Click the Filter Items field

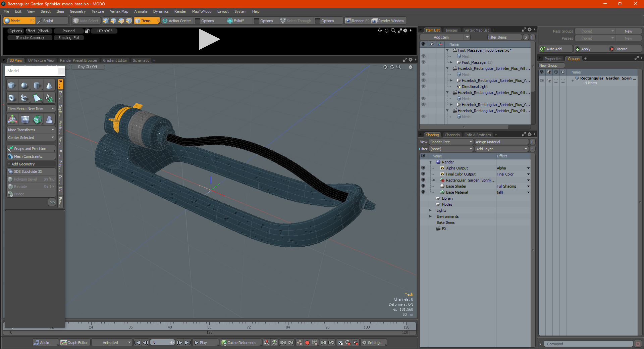click(x=504, y=37)
